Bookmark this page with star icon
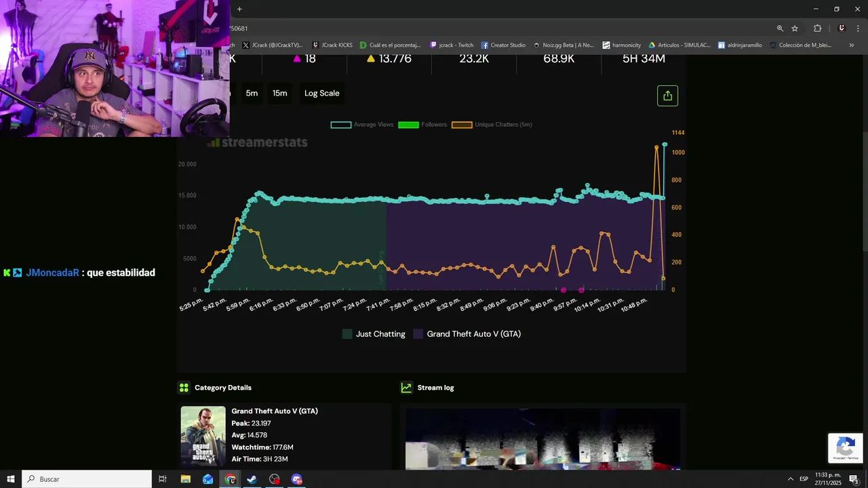This screenshot has width=868, height=488. (x=795, y=28)
